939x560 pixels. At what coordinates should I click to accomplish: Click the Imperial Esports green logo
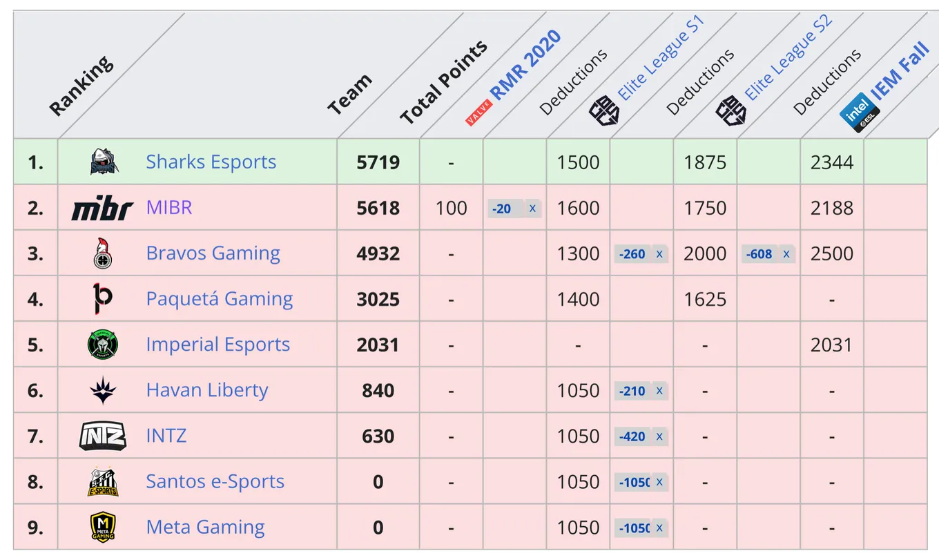pyautogui.click(x=103, y=345)
